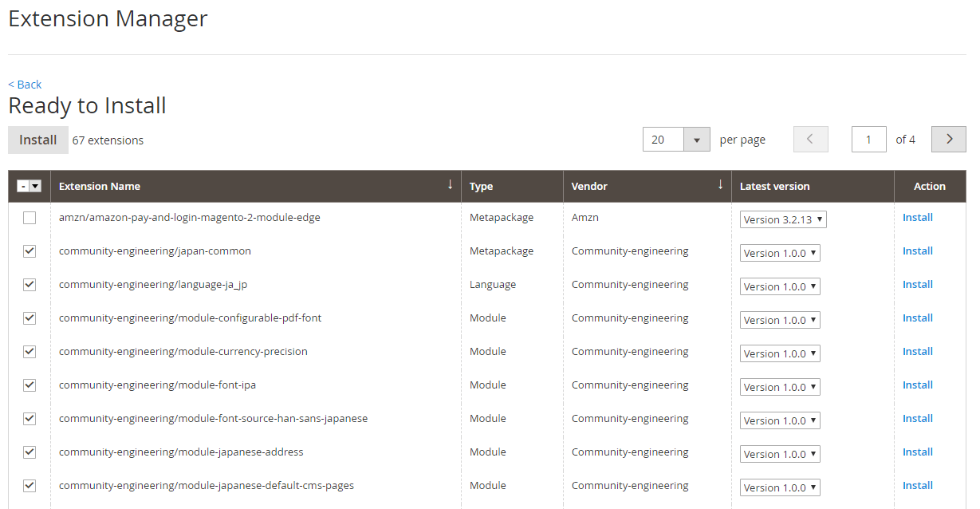
Task: Click Install for the amazon-pay module
Action: 917,216
